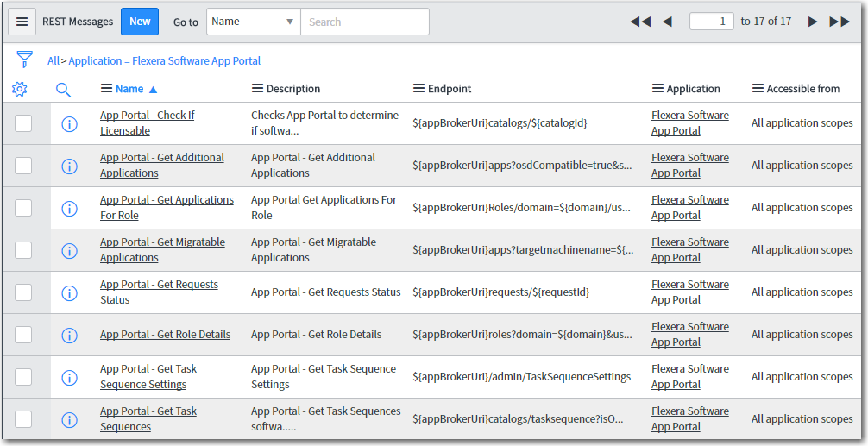Open the personalize list gear icon
Image resolution: width=868 pixels, height=446 pixels.
pos(20,89)
